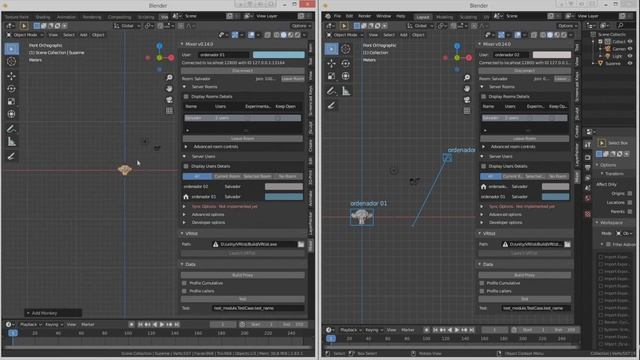
Task: Open Window menu in right window
Action: tap(383, 16)
